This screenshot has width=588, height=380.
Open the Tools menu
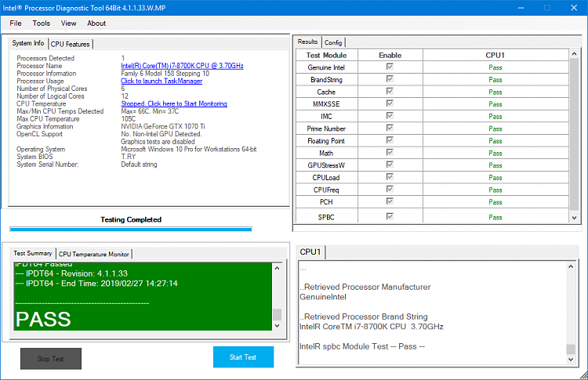click(x=42, y=24)
